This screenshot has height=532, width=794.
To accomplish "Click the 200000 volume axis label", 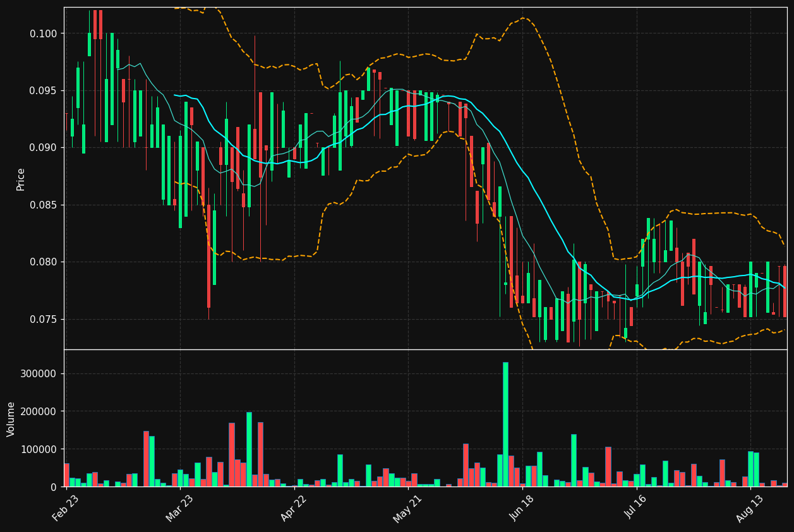I will 39,411.
